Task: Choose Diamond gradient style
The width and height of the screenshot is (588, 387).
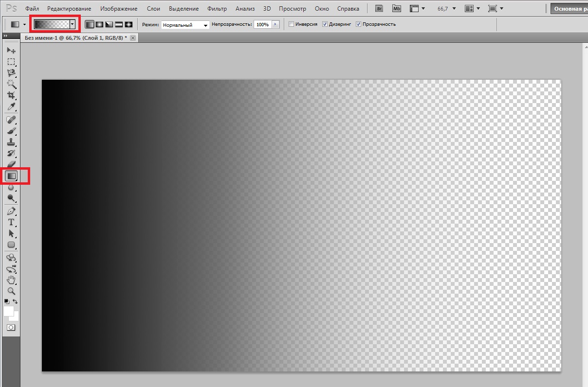Action: coord(129,24)
